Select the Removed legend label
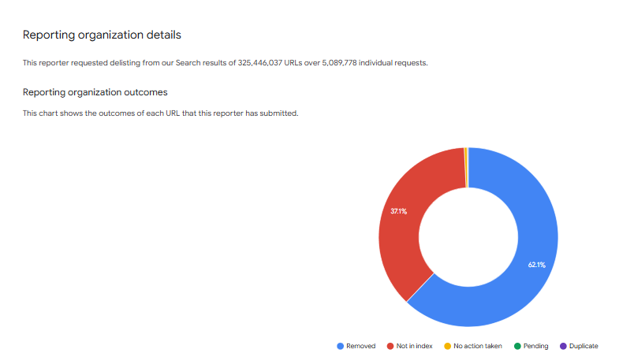This screenshot has height=364, width=619. (x=361, y=346)
